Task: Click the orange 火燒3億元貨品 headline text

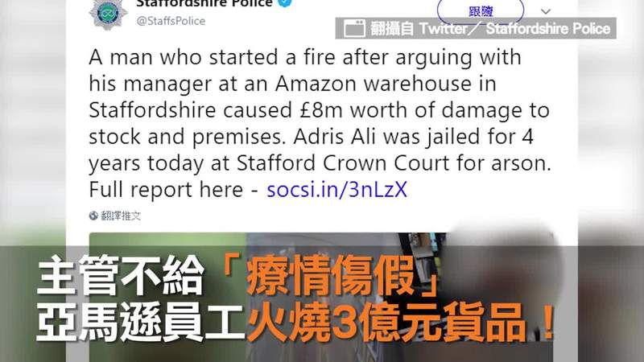Action: coord(386,323)
